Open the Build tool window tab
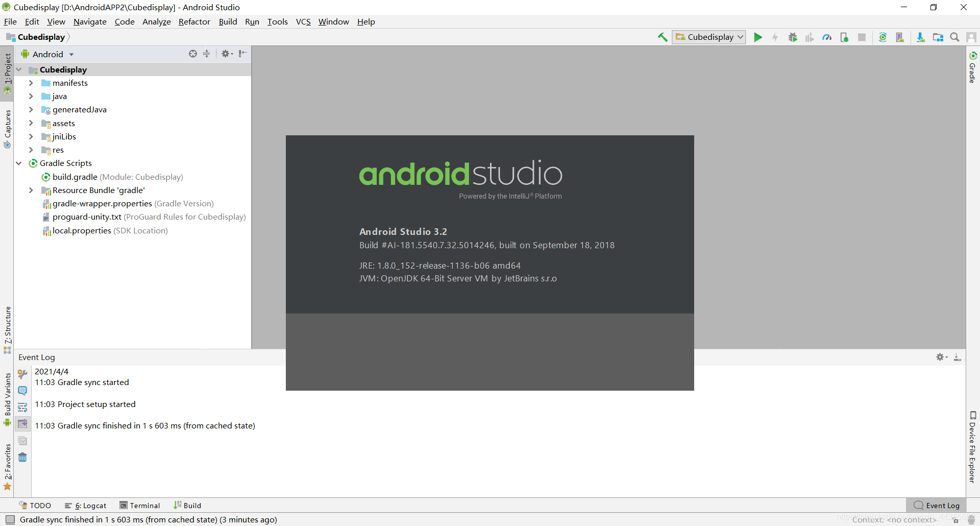The image size is (980, 526). tap(187, 506)
